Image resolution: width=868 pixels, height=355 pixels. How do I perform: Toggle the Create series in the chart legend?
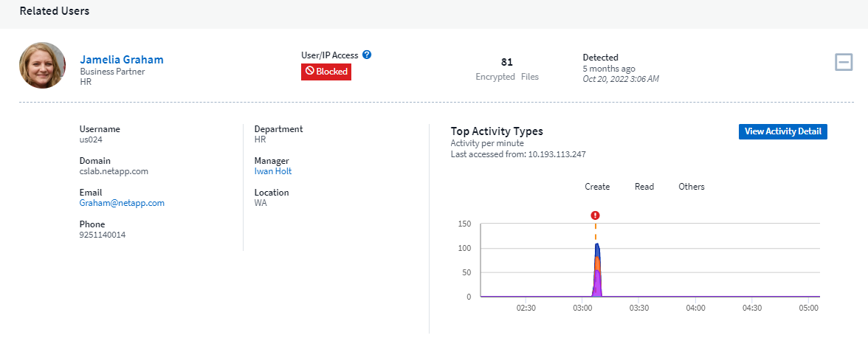[597, 187]
